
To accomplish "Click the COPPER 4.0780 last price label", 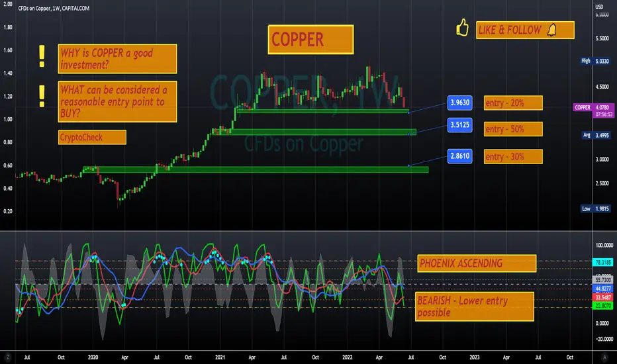I will [x=593, y=107].
